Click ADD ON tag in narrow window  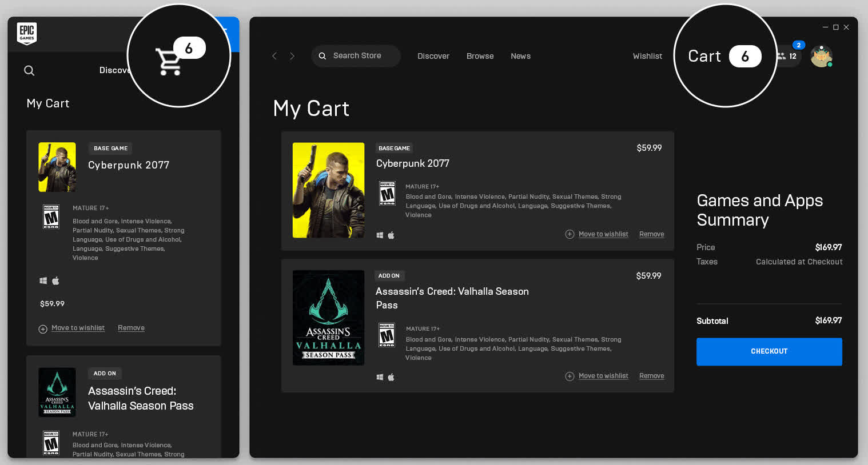click(105, 374)
